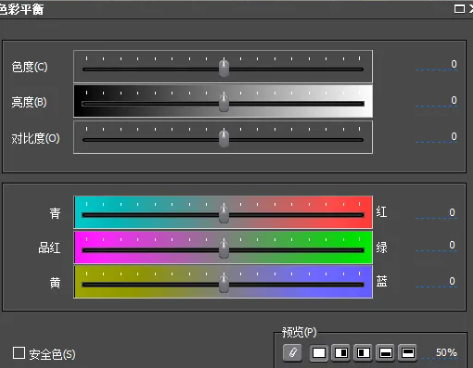Viewport: 473px width, 368px height.
Task: Click the green (绿) value field
Action: tap(436, 245)
